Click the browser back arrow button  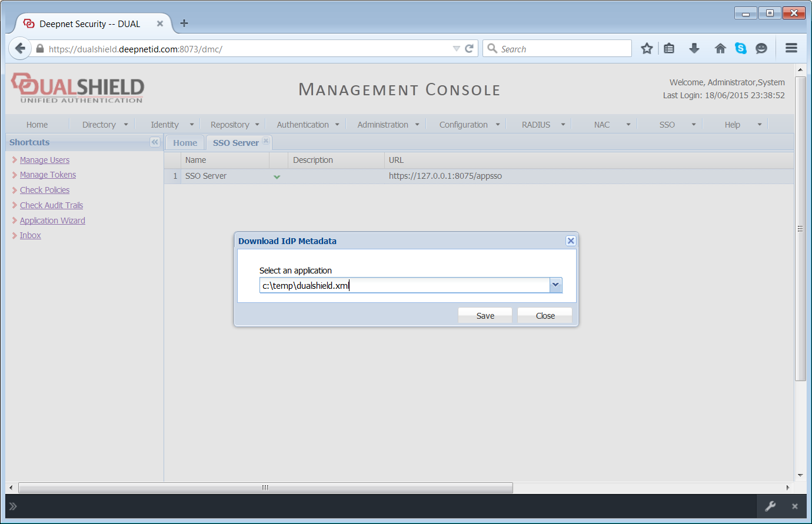coord(20,49)
